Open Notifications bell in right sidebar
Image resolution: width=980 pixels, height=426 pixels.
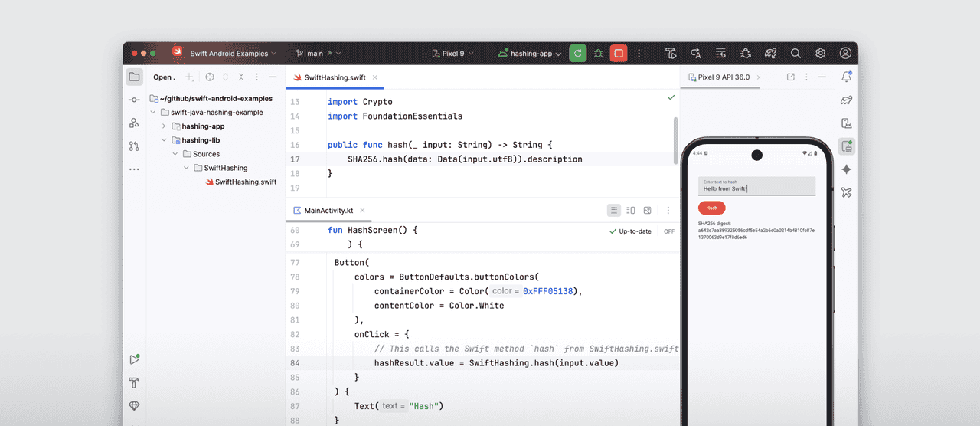pos(846,77)
